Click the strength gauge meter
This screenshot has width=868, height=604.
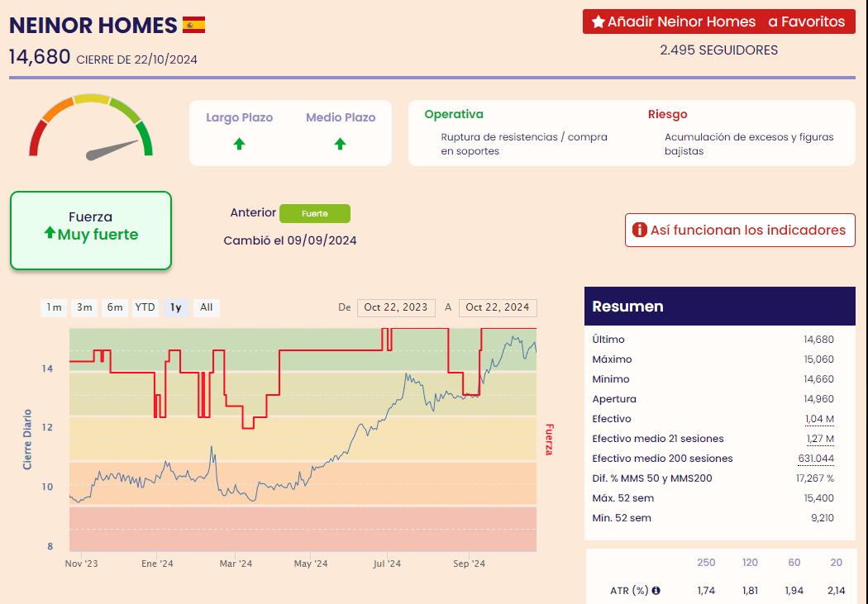[x=91, y=126]
